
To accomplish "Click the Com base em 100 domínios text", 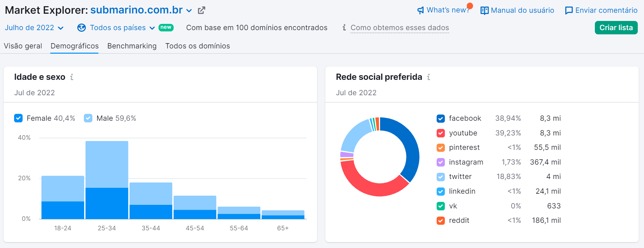I will tap(256, 28).
